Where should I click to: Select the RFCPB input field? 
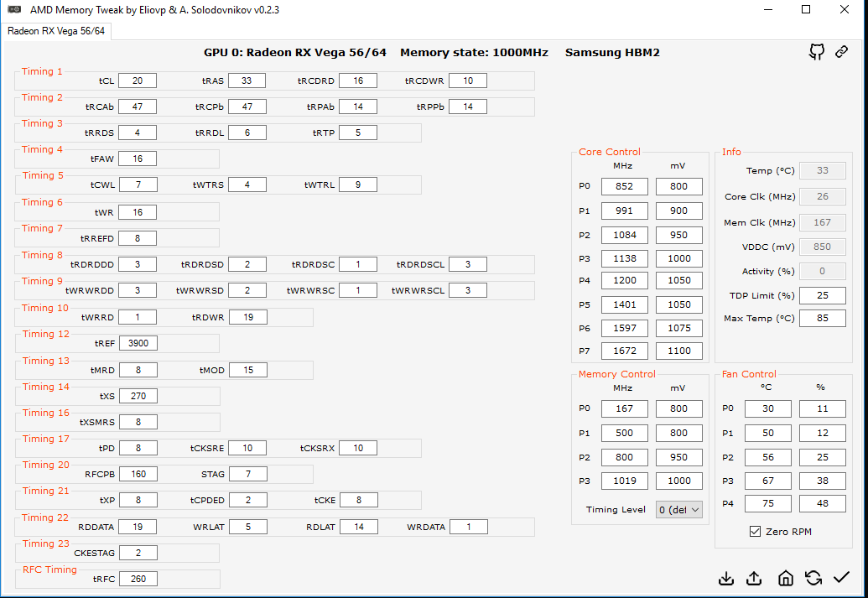[x=138, y=474]
